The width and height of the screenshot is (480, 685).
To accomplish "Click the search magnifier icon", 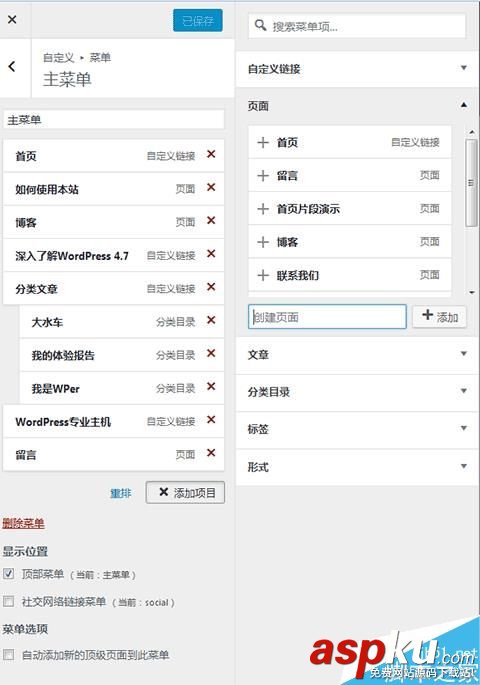I will tap(261, 25).
